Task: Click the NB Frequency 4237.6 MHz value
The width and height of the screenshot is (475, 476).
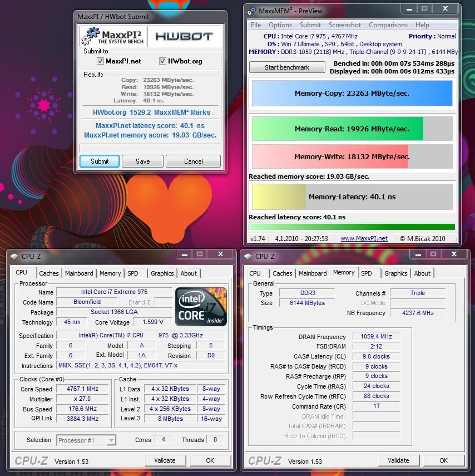Action: [418, 313]
